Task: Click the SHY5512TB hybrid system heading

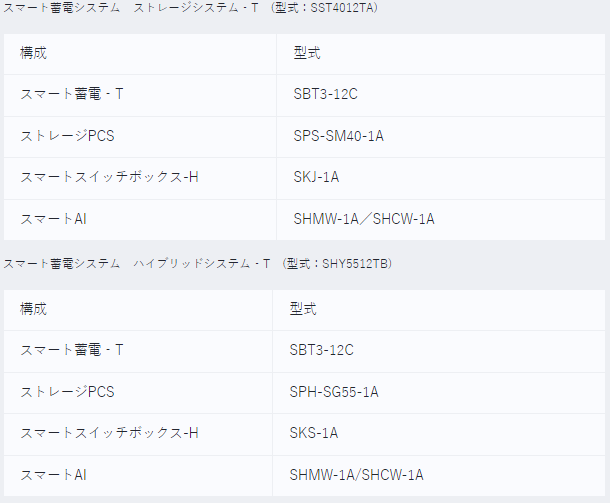Action: [198, 264]
